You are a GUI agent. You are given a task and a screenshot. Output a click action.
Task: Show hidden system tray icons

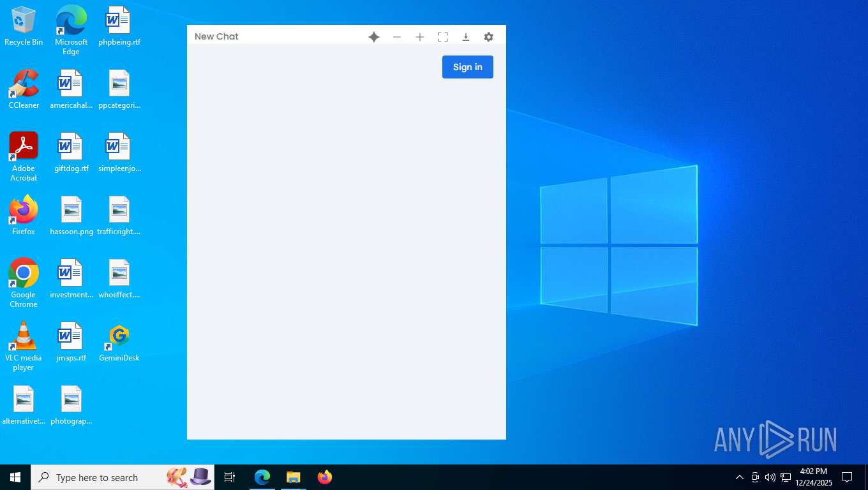tap(740, 477)
